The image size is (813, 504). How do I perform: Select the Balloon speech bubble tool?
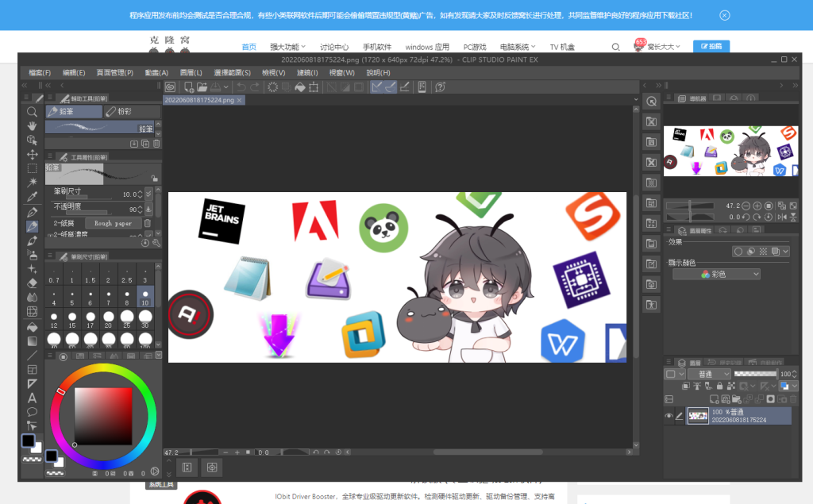coord(32,412)
